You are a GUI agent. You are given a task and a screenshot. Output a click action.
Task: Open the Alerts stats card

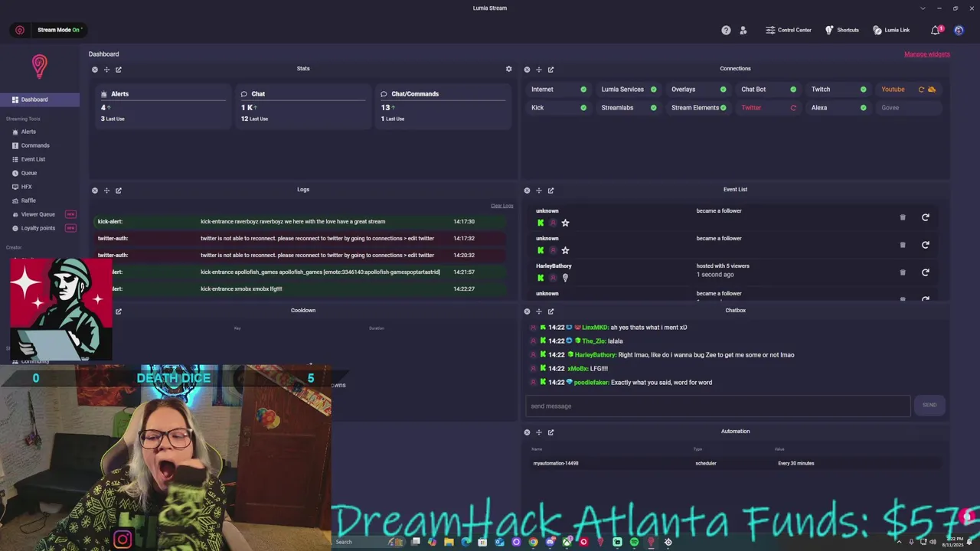coord(163,107)
